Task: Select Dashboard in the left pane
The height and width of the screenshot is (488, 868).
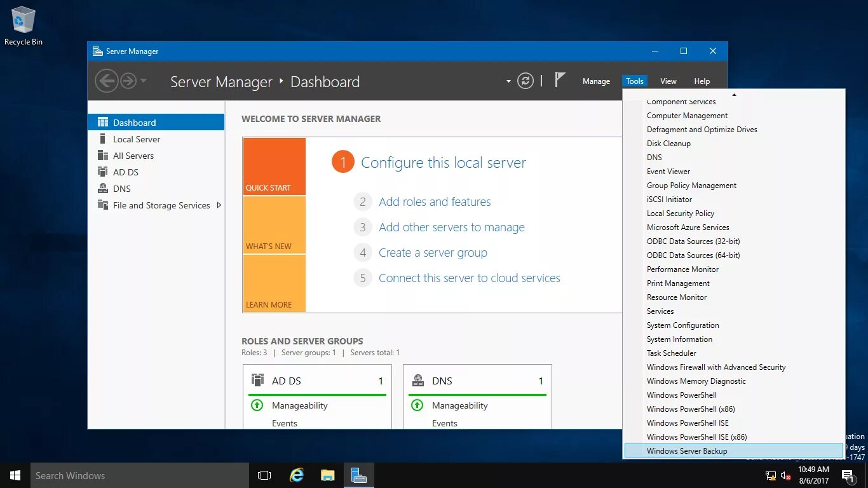Action: pos(156,123)
